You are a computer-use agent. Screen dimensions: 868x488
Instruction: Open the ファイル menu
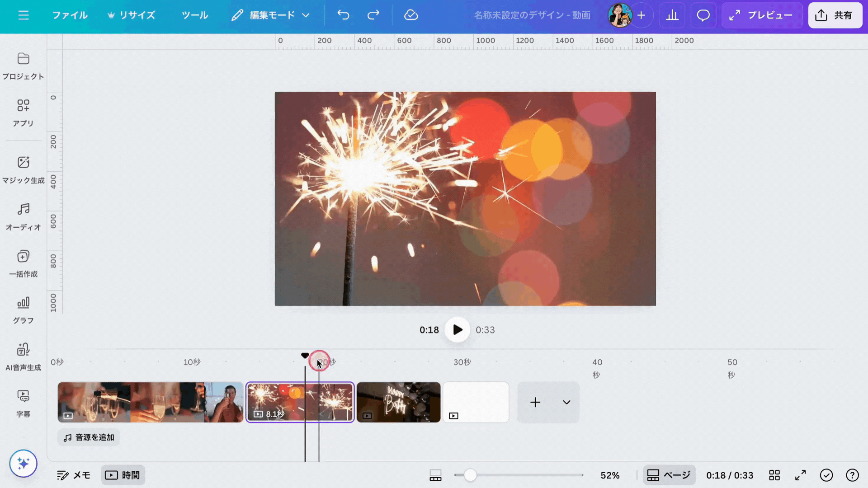70,15
